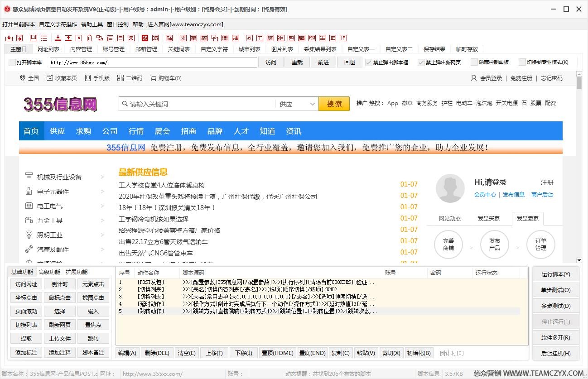The width and height of the screenshot is (588, 379).
Task: Expand the 照明工业 category arrow
Action: (x=102, y=235)
